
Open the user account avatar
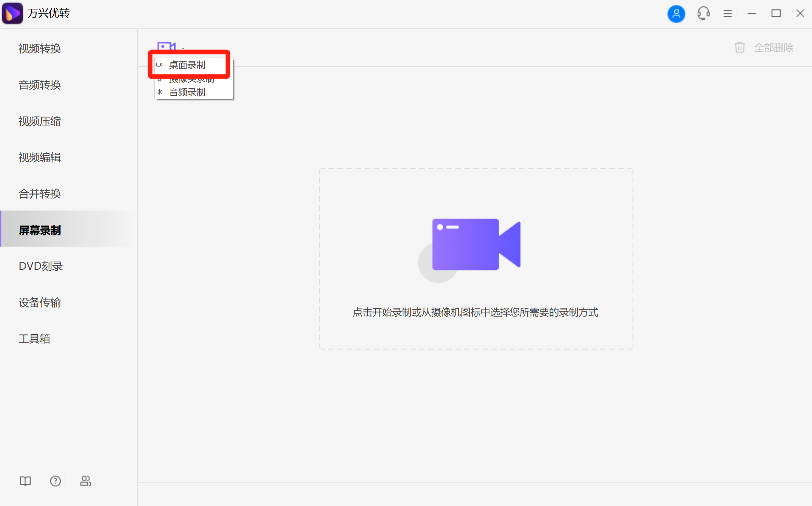[x=676, y=13]
